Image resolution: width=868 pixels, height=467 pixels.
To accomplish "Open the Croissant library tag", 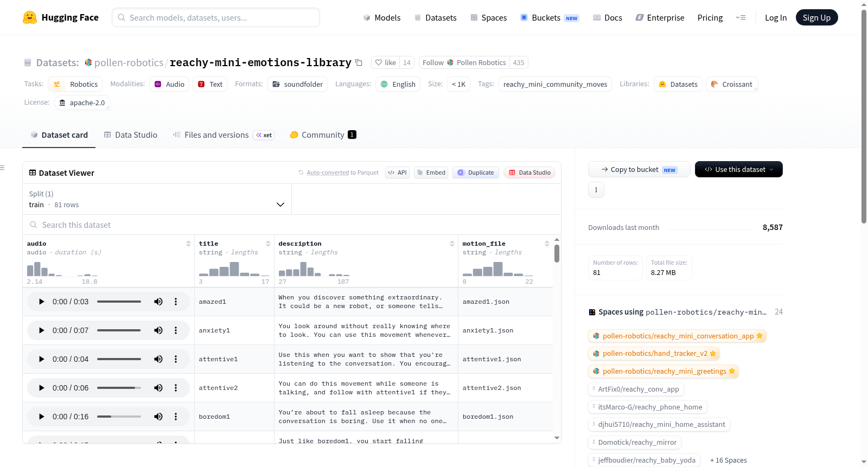I will click(x=732, y=84).
